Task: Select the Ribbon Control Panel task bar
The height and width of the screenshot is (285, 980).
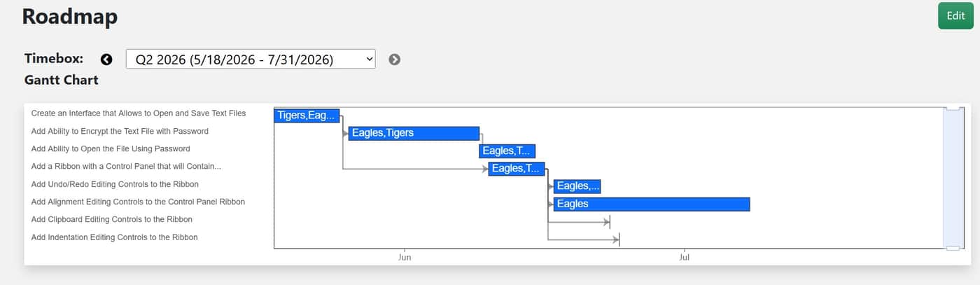Action: (x=517, y=168)
